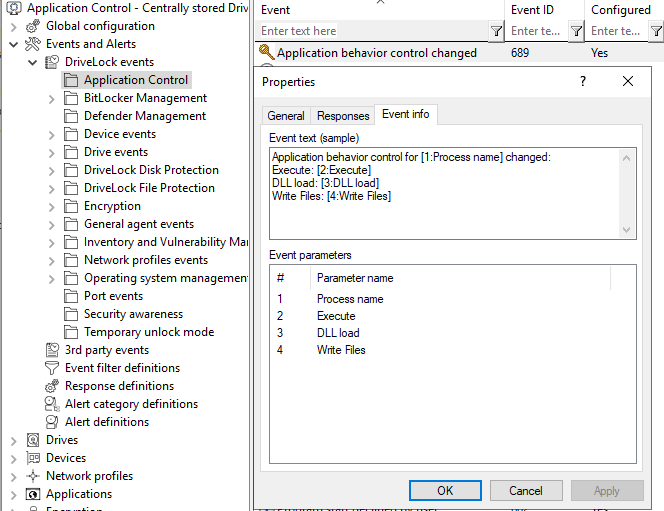Click the Application Control root policy icon
This screenshot has height=511, width=664.
tap(14, 8)
